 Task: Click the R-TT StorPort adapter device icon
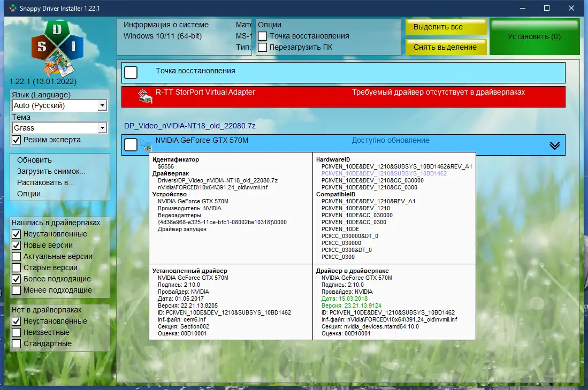(x=146, y=96)
